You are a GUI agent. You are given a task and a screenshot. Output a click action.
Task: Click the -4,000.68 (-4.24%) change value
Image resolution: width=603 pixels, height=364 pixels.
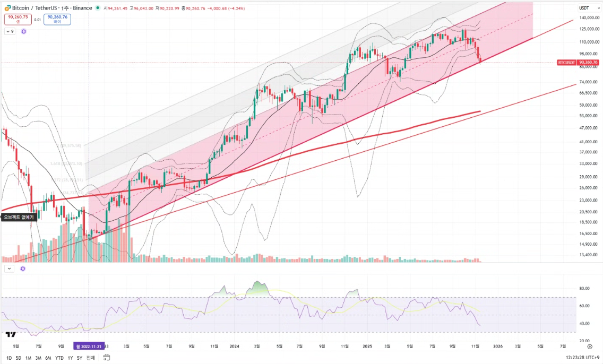[227, 8]
